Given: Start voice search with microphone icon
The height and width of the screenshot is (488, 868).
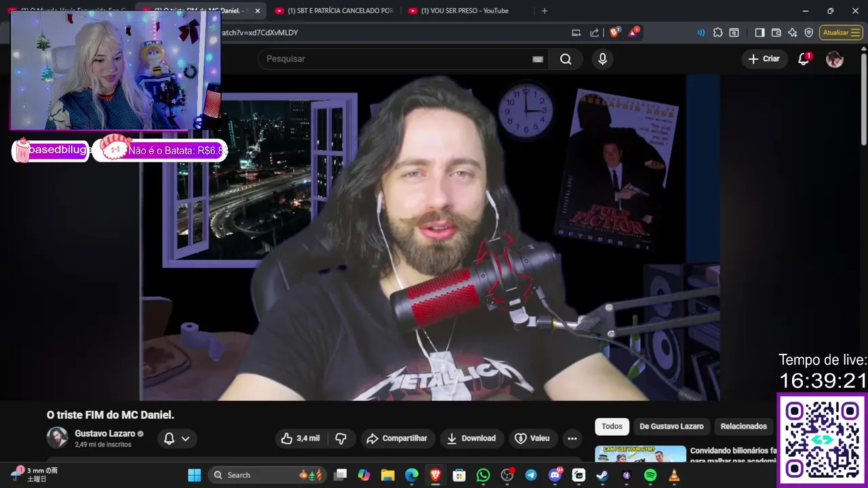Looking at the screenshot, I should coord(602,59).
